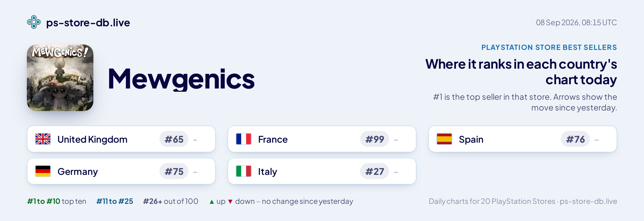Select the France #99 rank badge

[x=375, y=139]
